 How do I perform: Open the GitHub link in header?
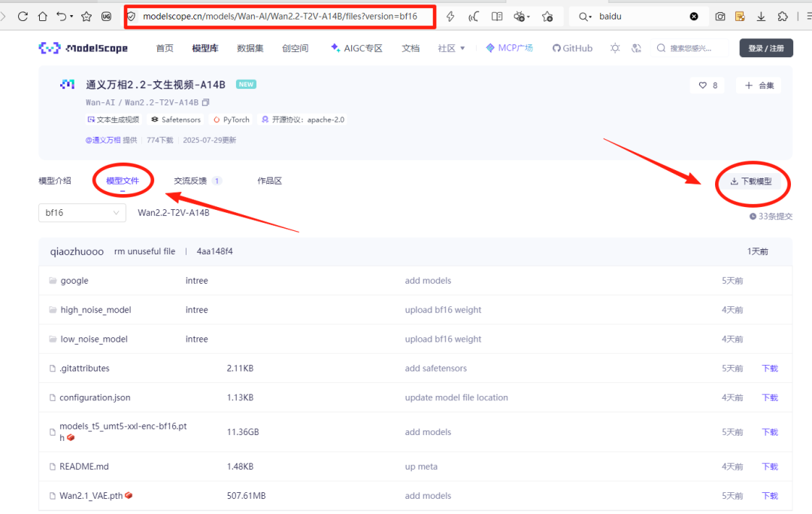[572, 48]
